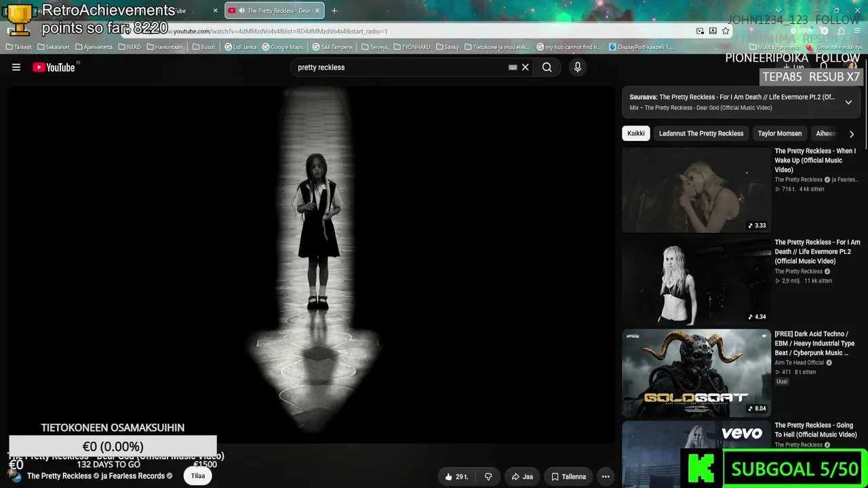Click the '[FREE] Dark Acid Techno' video title
This screenshot has width=868, height=488.
(814, 344)
